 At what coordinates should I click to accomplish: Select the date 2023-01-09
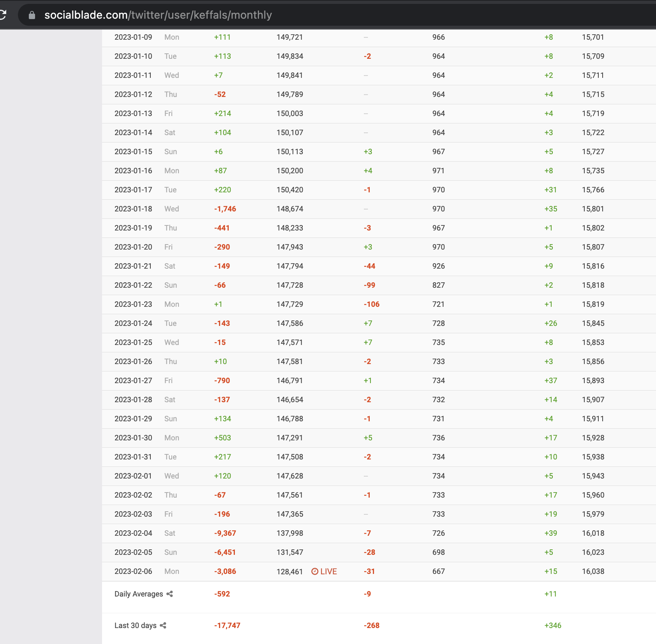[x=133, y=37]
